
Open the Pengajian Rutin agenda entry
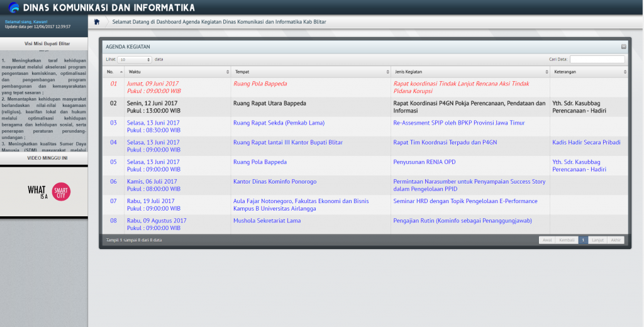pos(462,221)
